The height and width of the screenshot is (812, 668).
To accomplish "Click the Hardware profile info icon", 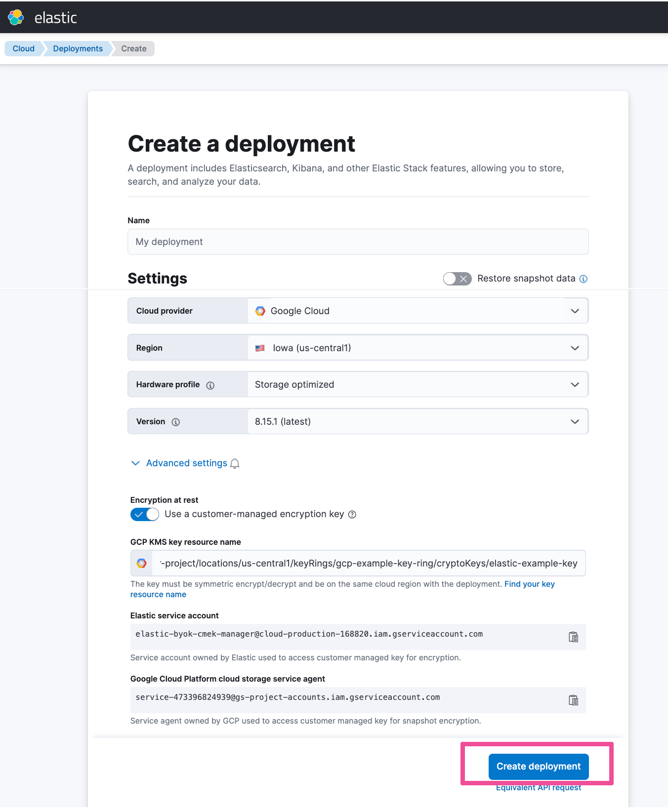I will [x=210, y=385].
